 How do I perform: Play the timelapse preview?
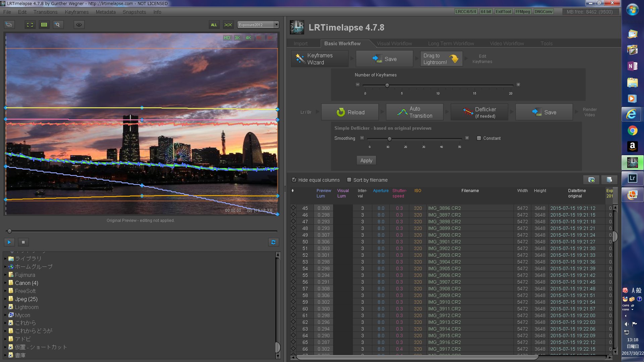point(9,242)
